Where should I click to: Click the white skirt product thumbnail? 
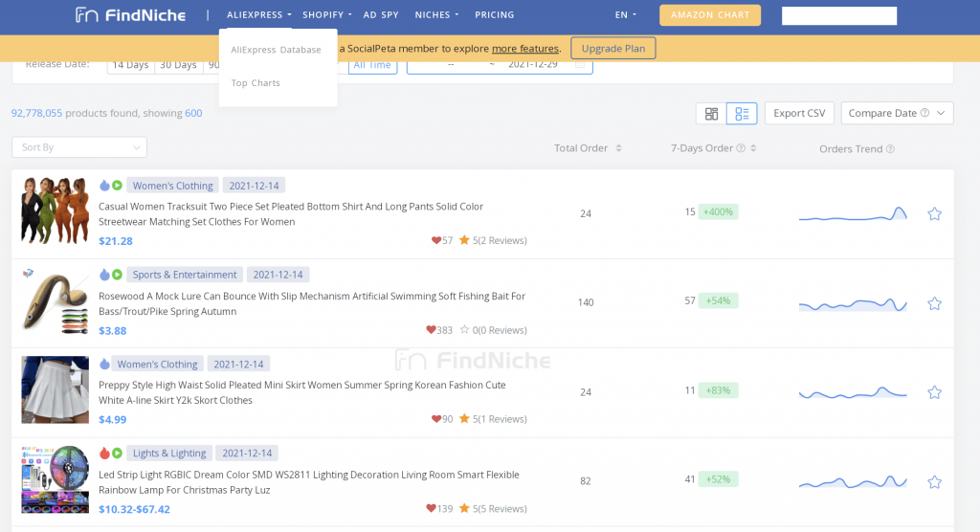pyautogui.click(x=55, y=390)
